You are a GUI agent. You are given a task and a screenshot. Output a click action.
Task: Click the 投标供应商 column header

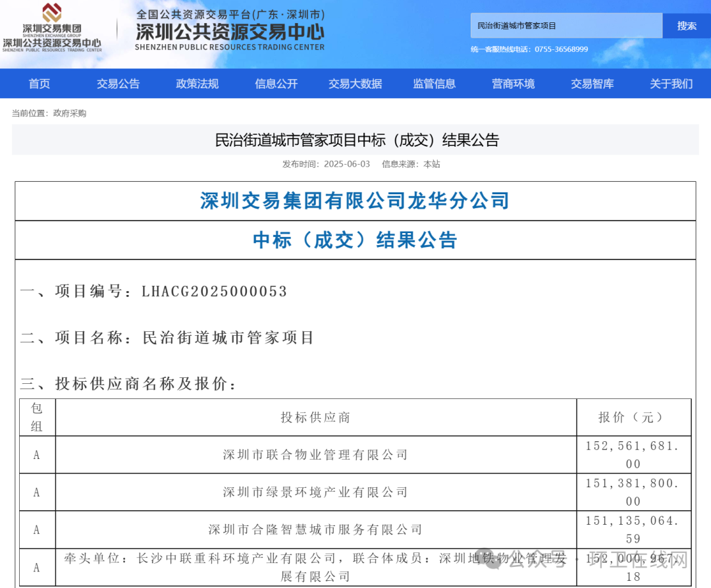click(315, 417)
